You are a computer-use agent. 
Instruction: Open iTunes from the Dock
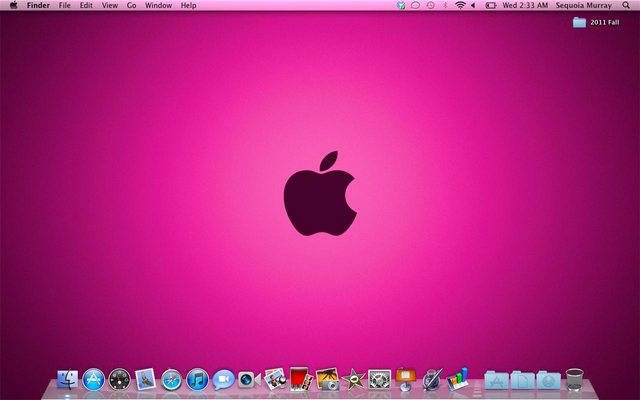point(198,380)
